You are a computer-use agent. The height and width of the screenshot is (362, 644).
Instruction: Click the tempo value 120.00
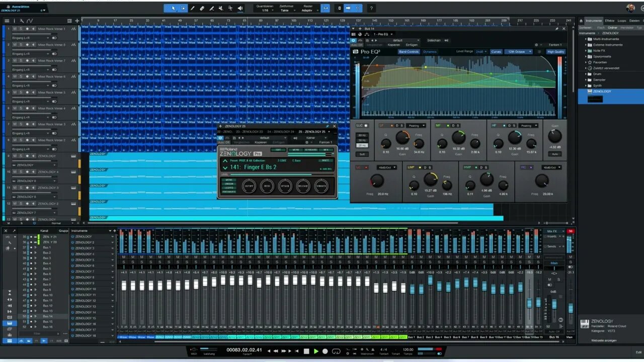point(408,349)
